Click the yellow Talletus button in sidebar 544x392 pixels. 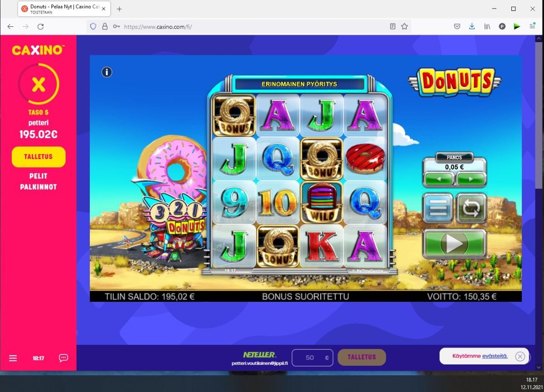(x=39, y=157)
